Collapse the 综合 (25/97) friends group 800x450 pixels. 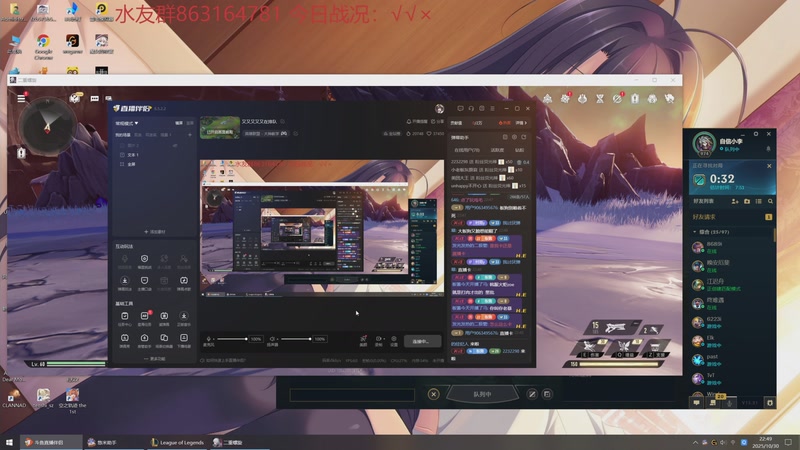tap(732, 232)
